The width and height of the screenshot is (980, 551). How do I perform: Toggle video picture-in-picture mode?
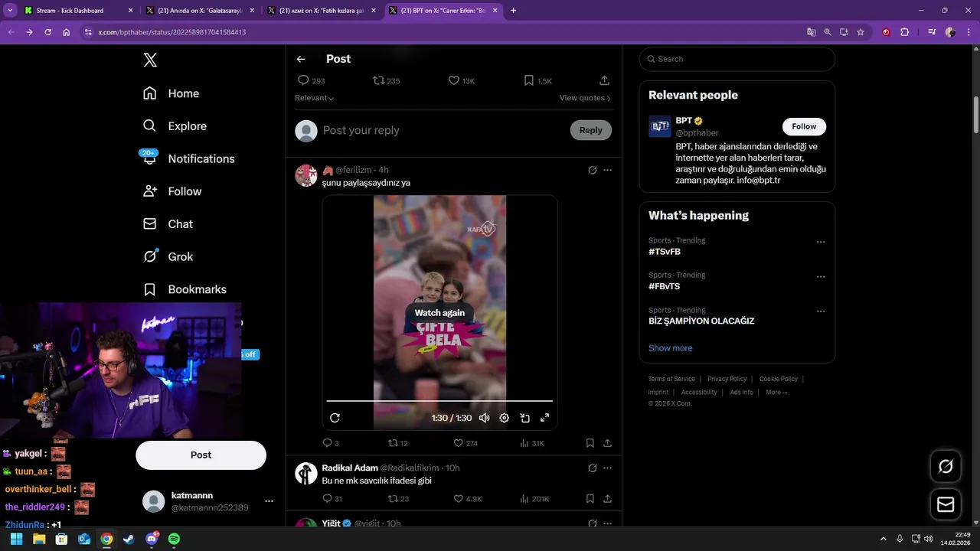click(x=525, y=418)
